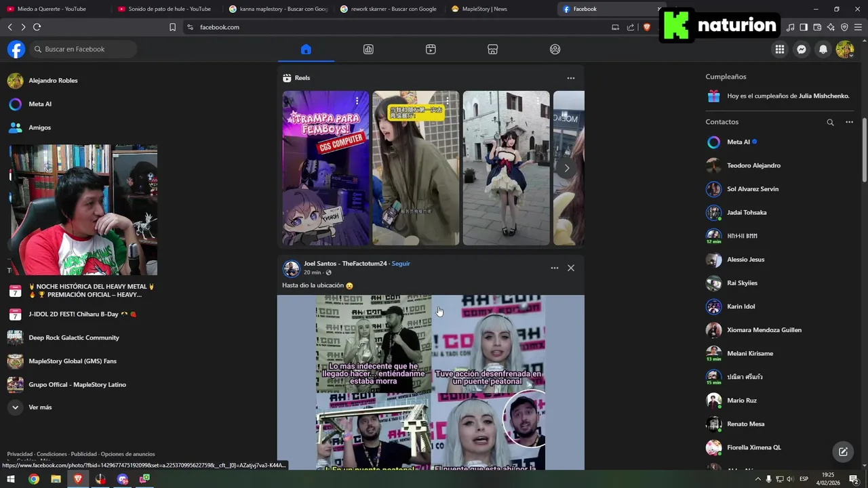Open Joel Santos post options menu
This screenshot has width=868, height=488.
point(555,268)
